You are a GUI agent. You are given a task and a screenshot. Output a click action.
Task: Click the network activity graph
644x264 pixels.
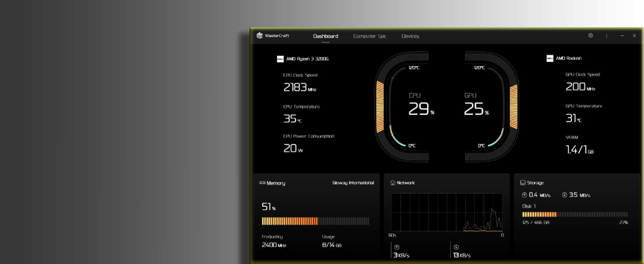446,212
